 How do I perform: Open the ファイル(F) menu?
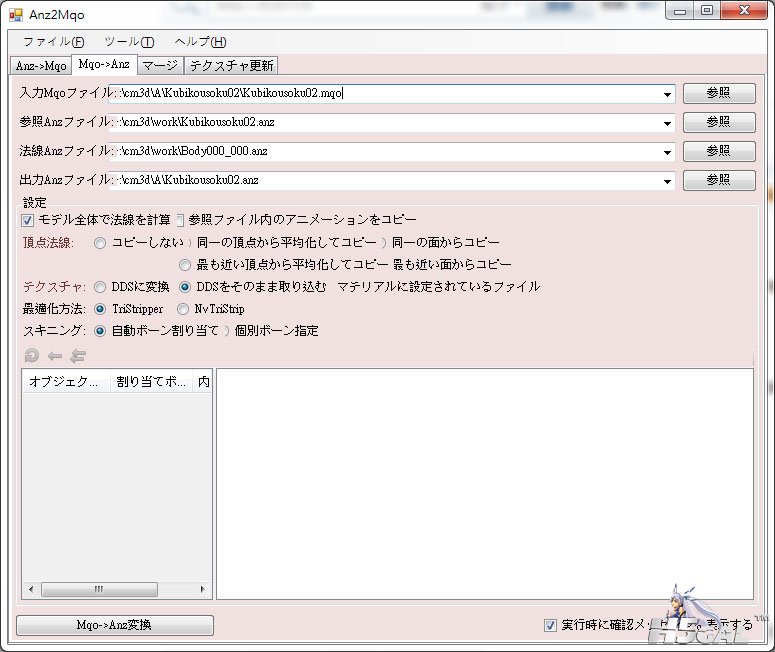(x=53, y=42)
